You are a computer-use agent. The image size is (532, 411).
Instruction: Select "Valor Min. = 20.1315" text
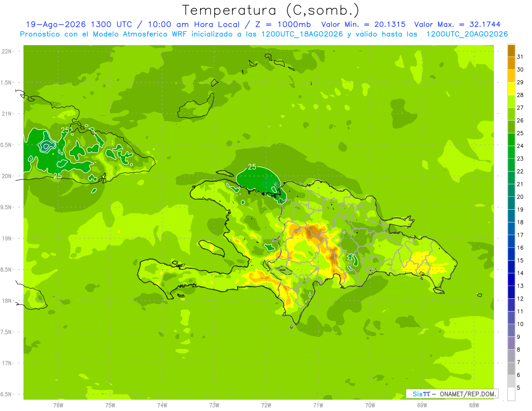tap(363, 24)
